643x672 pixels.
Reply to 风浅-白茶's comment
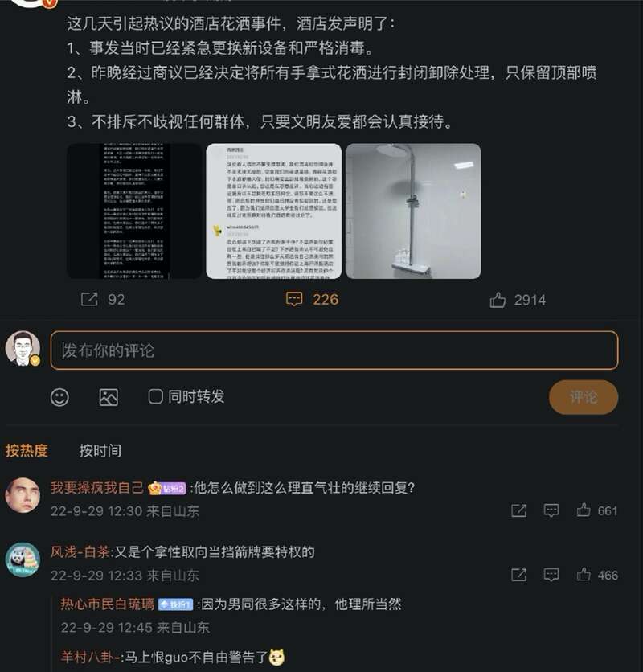point(551,574)
